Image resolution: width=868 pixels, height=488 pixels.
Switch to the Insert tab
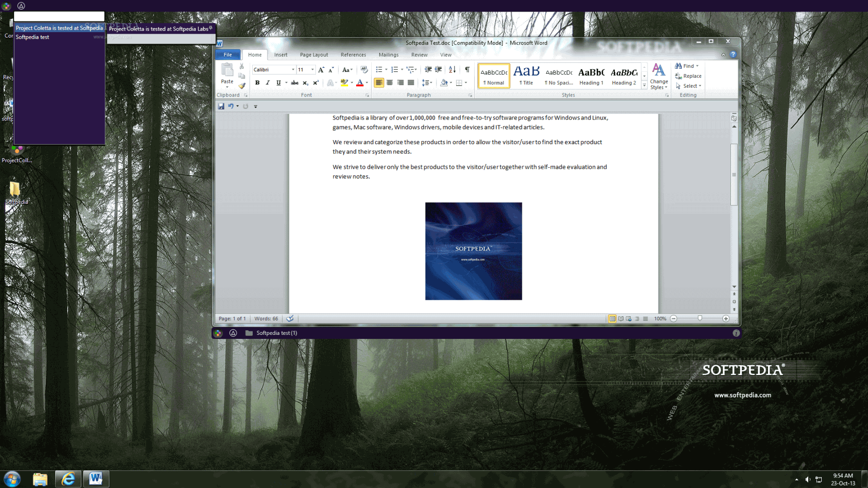pos(281,55)
